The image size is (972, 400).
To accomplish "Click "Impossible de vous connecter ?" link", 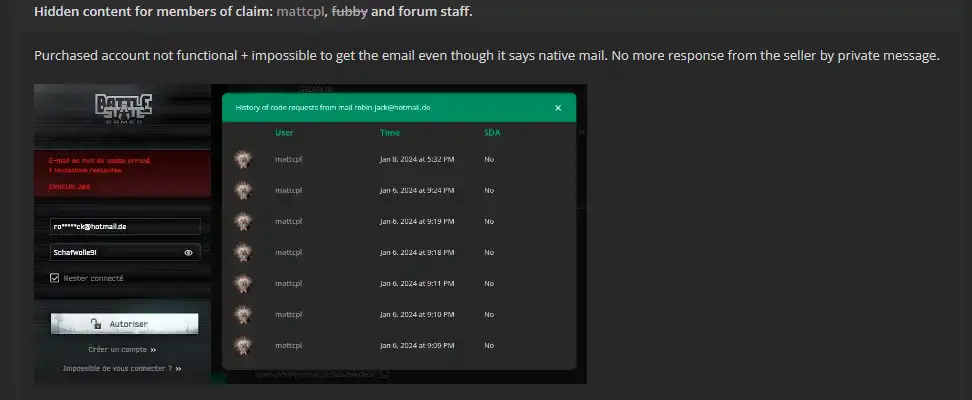I will coord(122,368).
